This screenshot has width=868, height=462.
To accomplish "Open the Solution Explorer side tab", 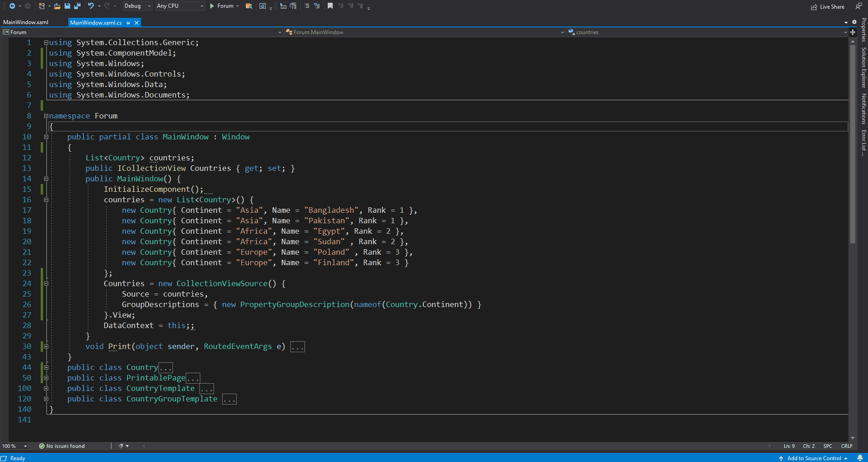I will tap(863, 67).
